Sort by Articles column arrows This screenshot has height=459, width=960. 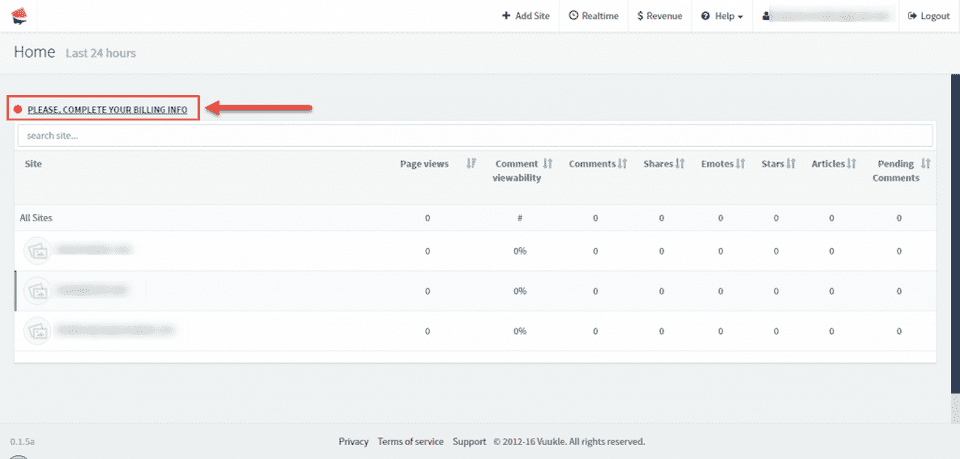tap(851, 163)
